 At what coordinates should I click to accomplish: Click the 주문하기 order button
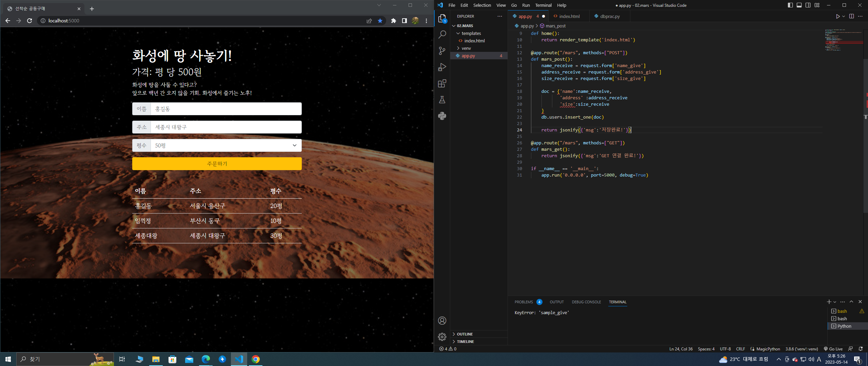[x=217, y=164]
